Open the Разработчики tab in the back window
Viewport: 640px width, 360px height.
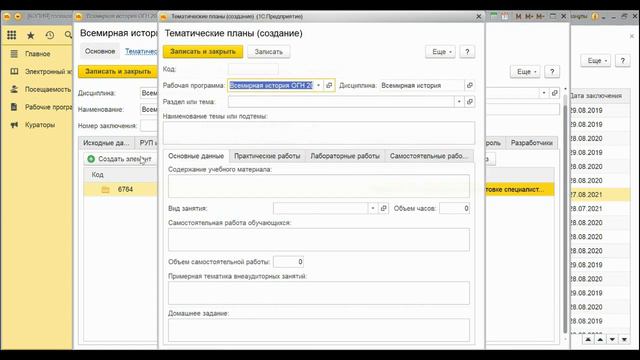531,143
